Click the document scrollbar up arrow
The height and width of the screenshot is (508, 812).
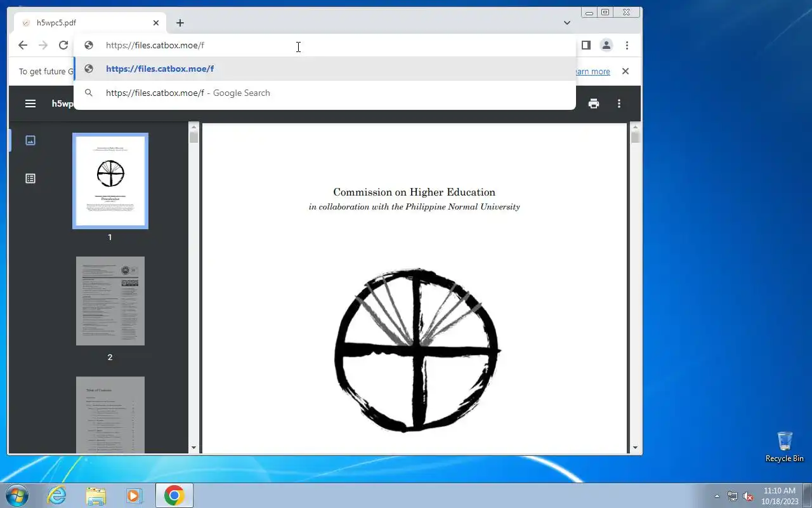pyautogui.click(x=635, y=126)
